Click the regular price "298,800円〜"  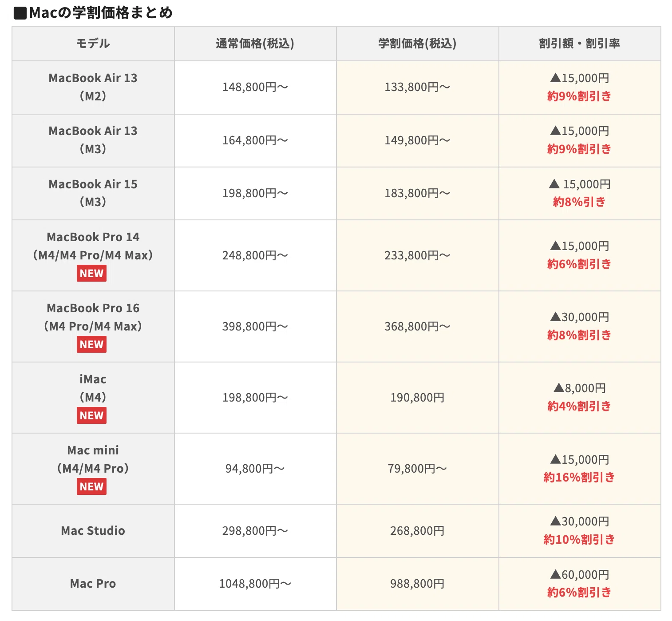point(255,531)
